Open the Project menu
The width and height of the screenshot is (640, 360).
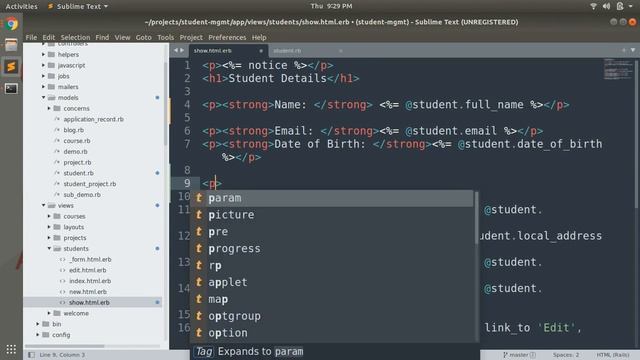tap(191, 37)
